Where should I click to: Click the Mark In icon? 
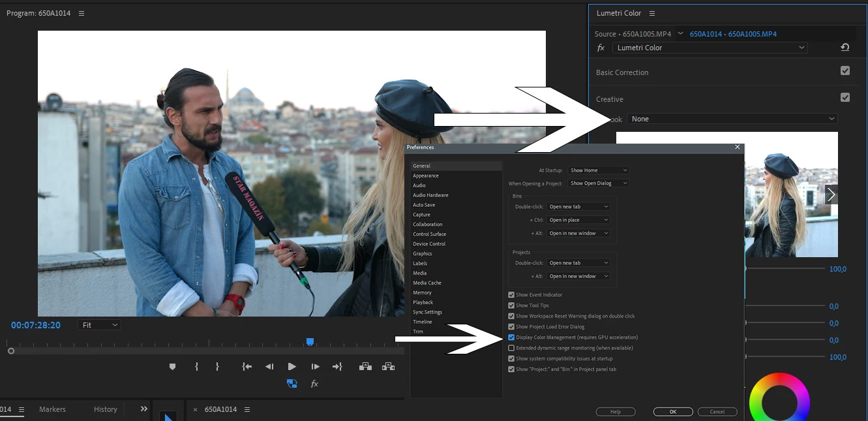pos(196,367)
